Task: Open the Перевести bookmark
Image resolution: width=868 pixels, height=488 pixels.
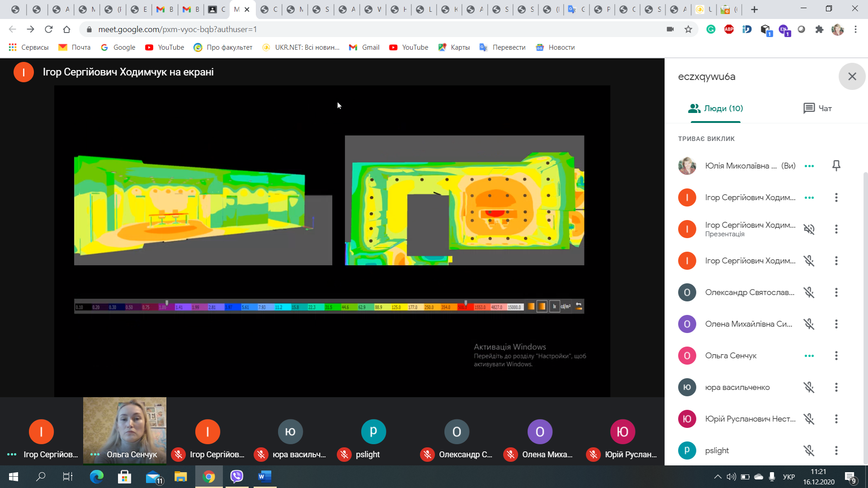Action: (502, 47)
